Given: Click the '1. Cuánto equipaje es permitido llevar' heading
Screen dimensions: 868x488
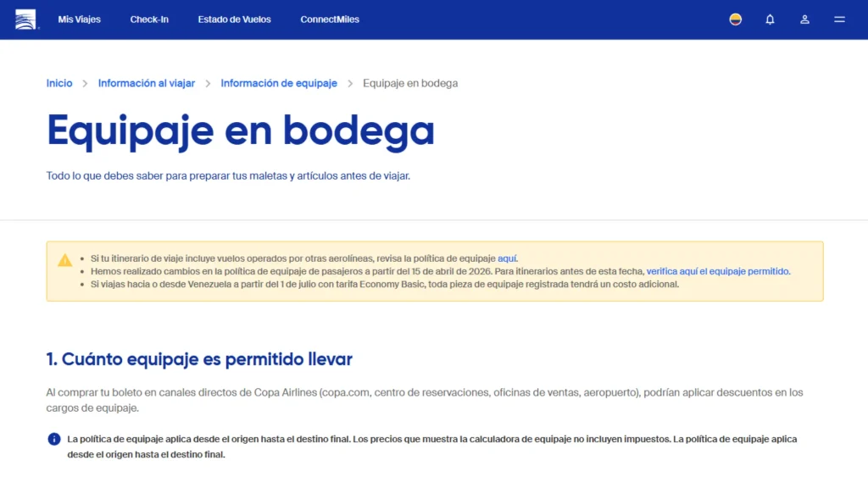Looking at the screenshot, I should tap(199, 359).
